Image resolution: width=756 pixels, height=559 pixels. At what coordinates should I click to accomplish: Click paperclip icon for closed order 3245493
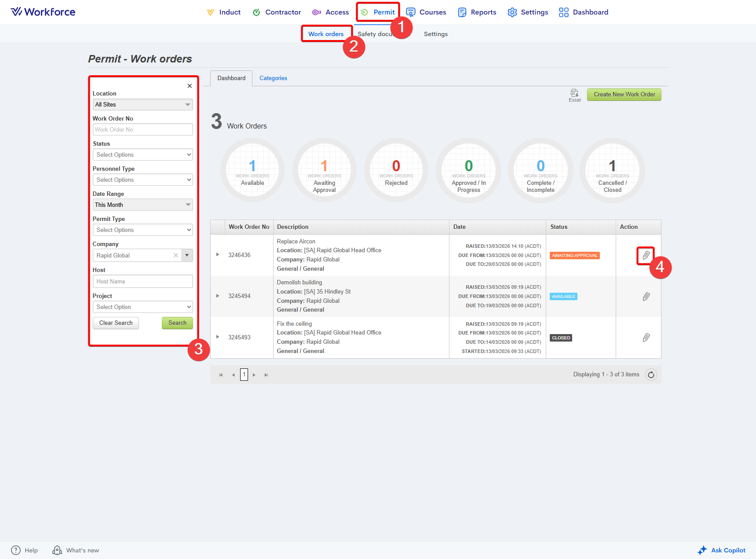646,338
